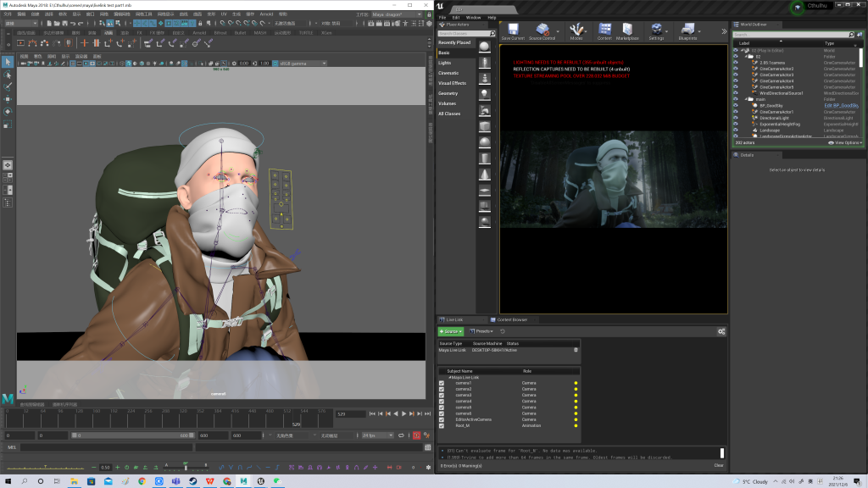Pick the Point Light bulb actor icon
868x488 pixels.
pyautogui.click(x=484, y=94)
